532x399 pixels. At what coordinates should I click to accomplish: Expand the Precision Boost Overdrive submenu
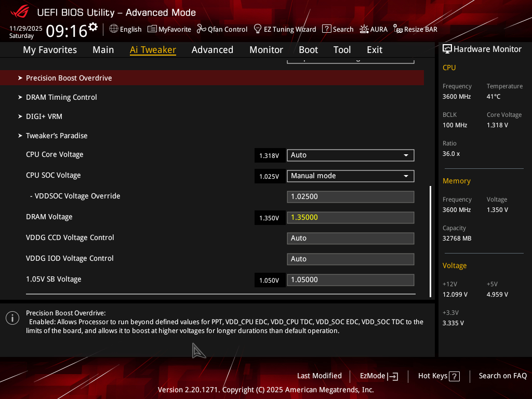pos(69,78)
